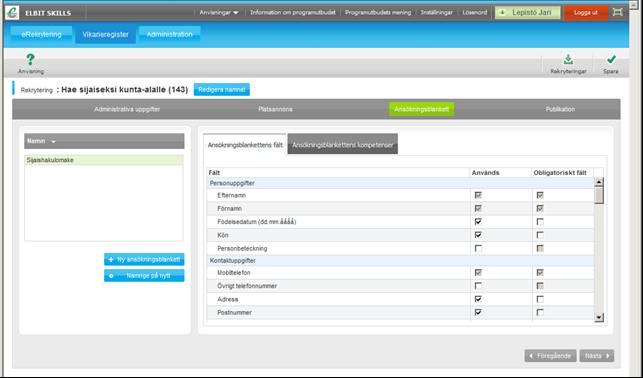This screenshot has width=643, height=378.
Task: Open the Anvisningar dropdown menu
Action: tap(219, 13)
